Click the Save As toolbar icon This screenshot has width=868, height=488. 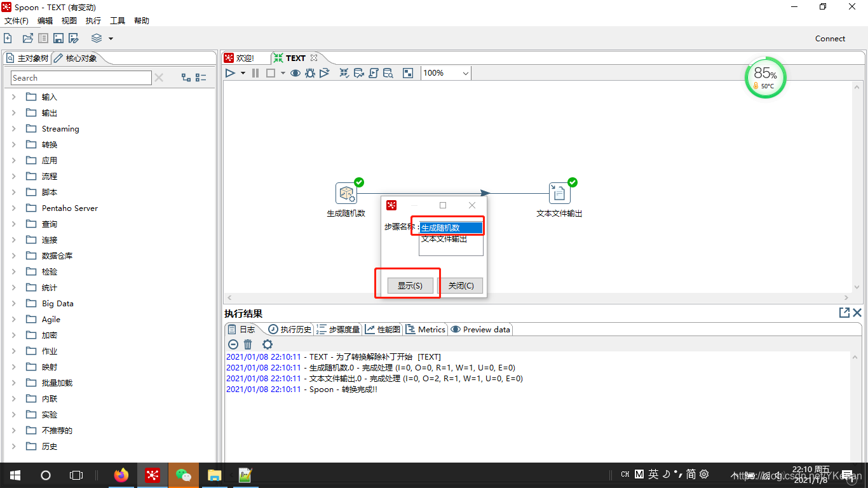[x=74, y=39]
